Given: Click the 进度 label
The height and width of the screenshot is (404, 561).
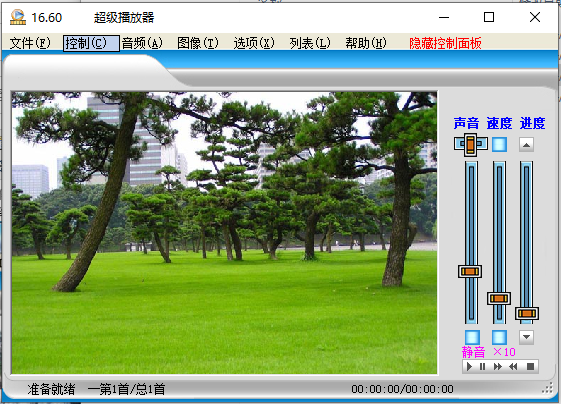Looking at the screenshot, I should click(532, 123).
